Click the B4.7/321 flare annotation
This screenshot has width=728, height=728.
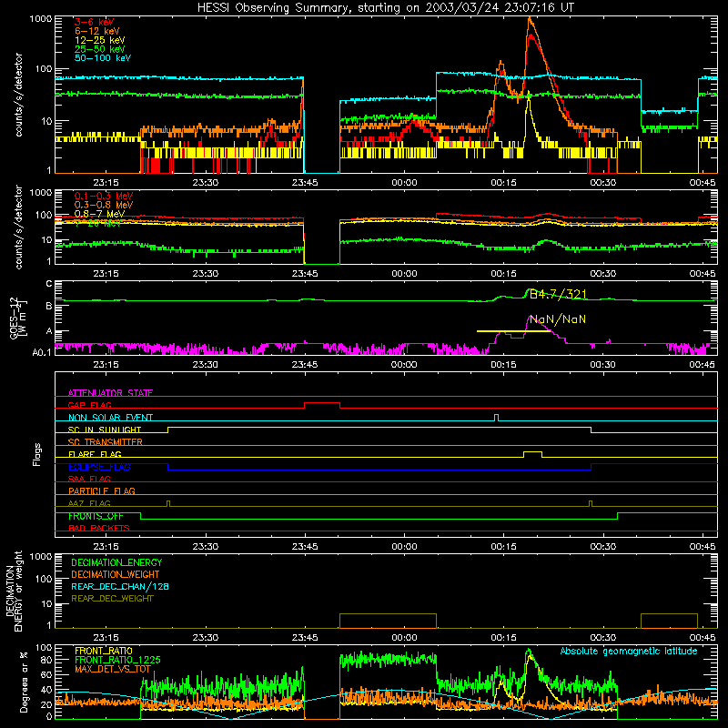coord(558,294)
